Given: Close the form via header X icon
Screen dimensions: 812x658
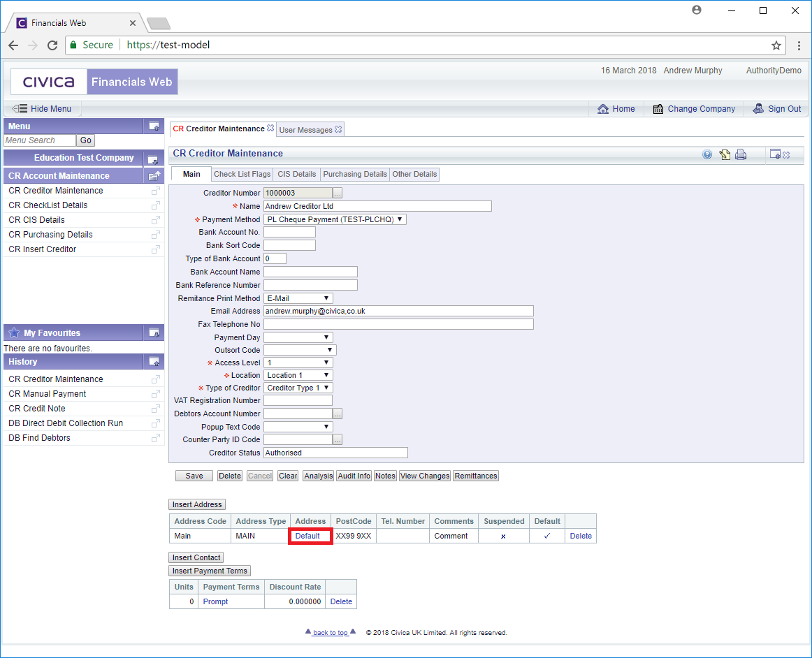Looking at the screenshot, I should tap(786, 155).
